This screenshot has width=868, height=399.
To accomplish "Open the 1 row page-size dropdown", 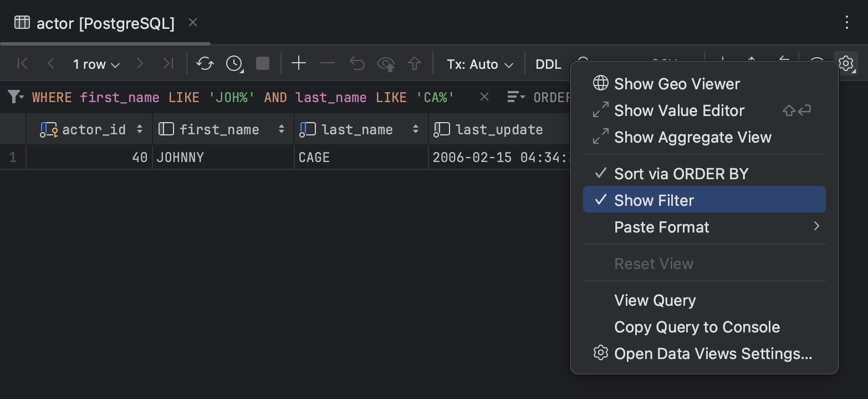I will coord(95,63).
